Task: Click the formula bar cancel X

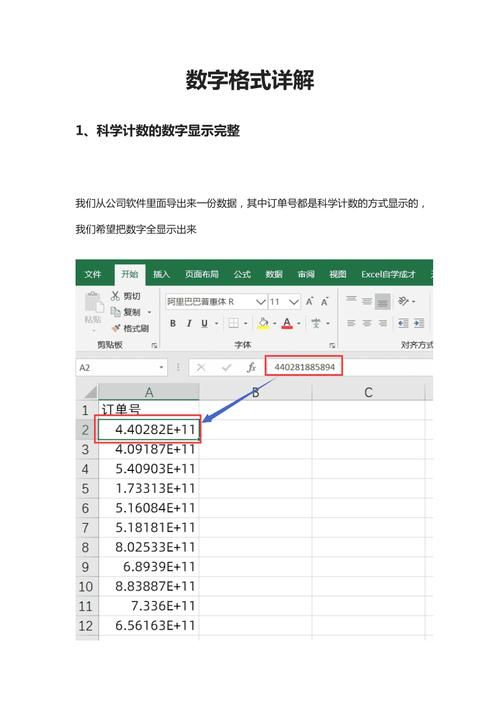Action: (201, 368)
